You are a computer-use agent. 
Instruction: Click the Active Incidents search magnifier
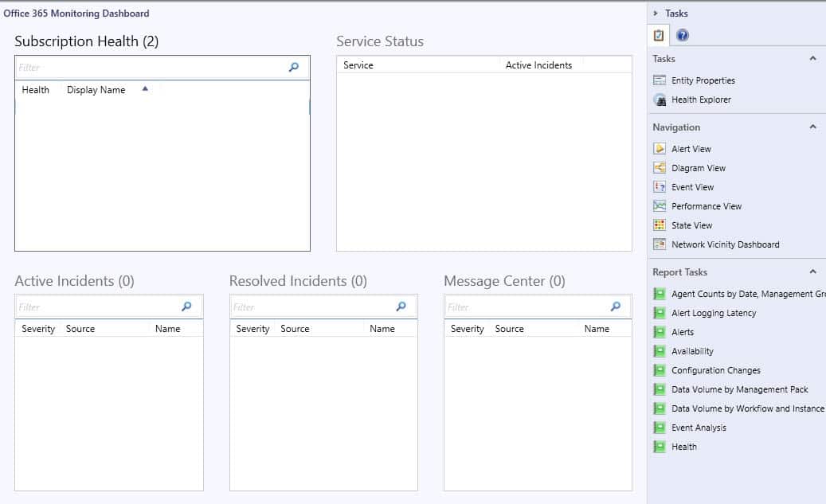186,307
